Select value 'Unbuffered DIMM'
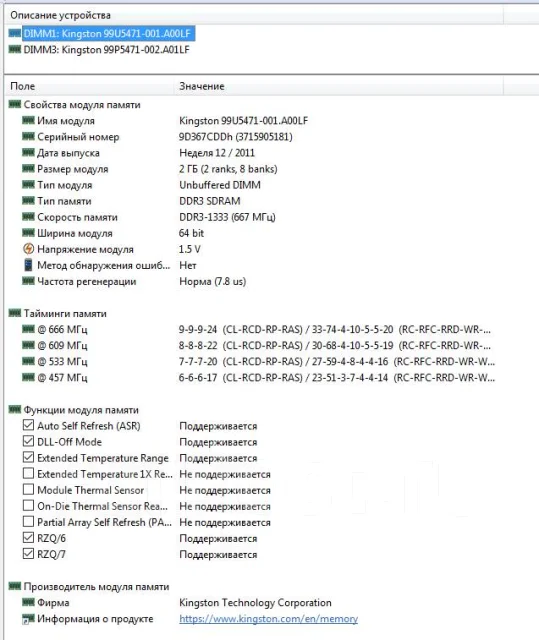The width and height of the screenshot is (539, 640). 220,185
